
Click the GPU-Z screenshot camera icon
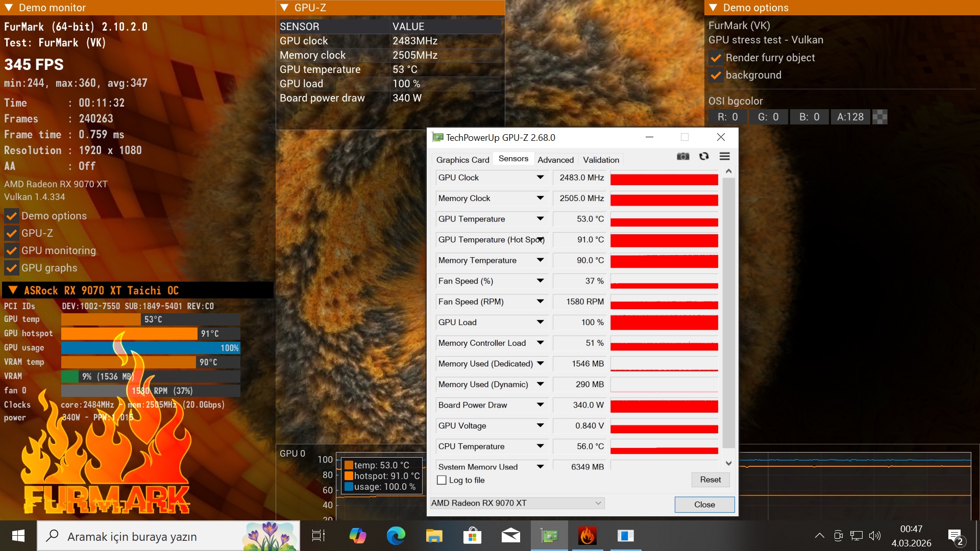click(x=683, y=157)
